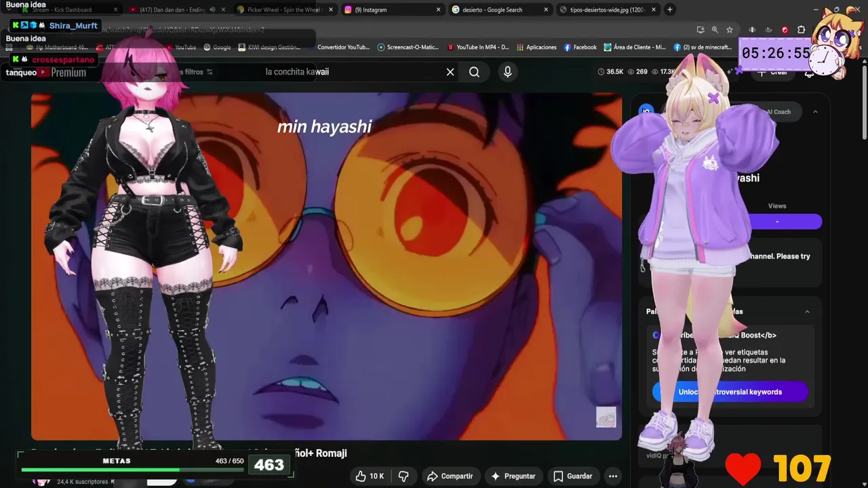Collapse the keywords section chevron
Viewport: 868px width, 488px height.
tap(807, 312)
